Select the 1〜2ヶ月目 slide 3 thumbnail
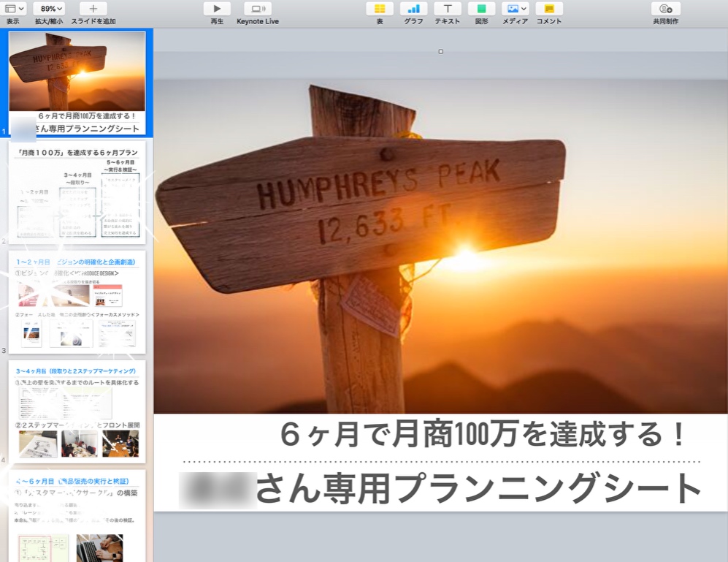Screen dimensions: 728x562 [77, 303]
